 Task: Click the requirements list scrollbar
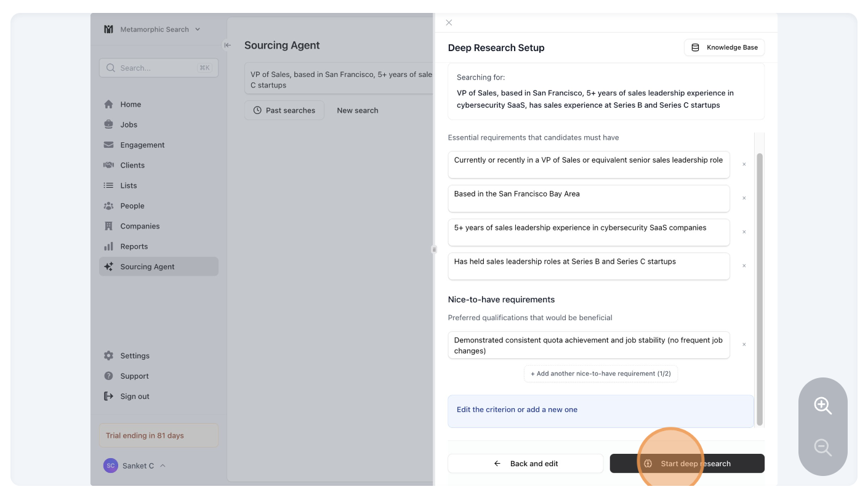pyautogui.click(x=760, y=289)
